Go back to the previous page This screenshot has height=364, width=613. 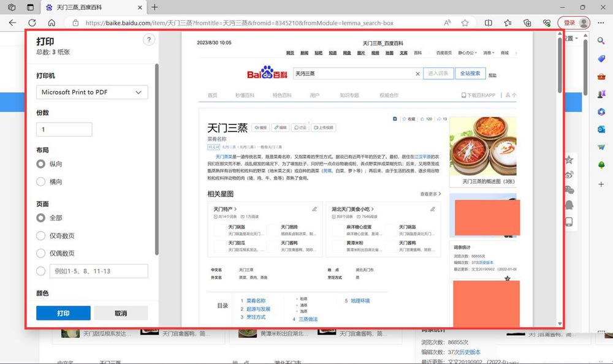pyautogui.click(x=12, y=23)
